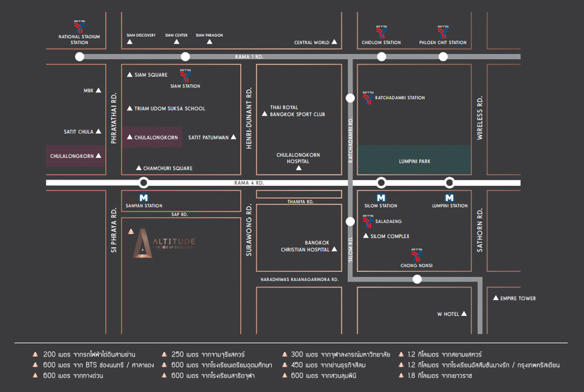Click the BTS logo above Siam Station
584x392 pixels.
[x=186, y=76]
